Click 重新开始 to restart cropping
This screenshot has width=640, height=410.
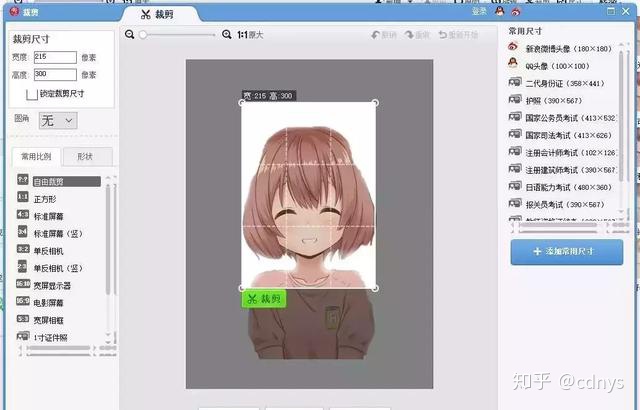[x=458, y=35]
